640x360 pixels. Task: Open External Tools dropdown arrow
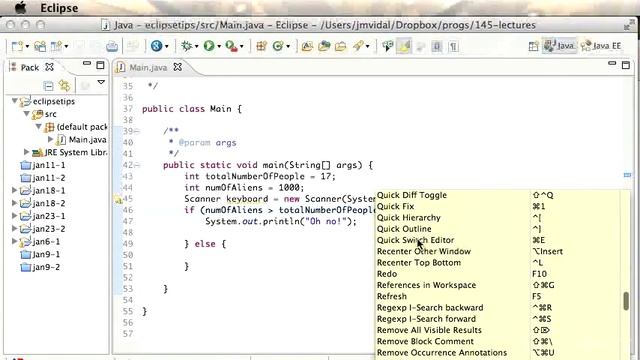(242, 47)
